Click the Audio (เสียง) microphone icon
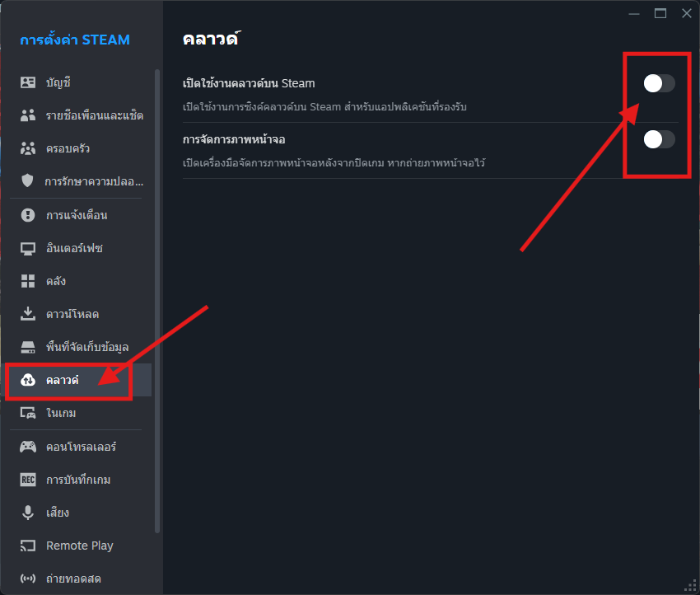The height and width of the screenshot is (595, 700). click(28, 513)
